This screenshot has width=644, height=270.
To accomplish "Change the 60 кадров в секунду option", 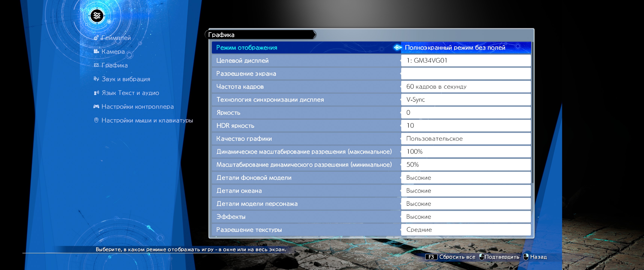I will (466, 87).
